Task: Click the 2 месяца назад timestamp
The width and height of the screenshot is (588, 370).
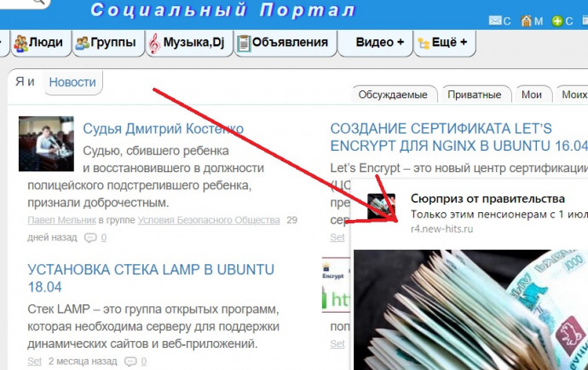Action: pyautogui.click(x=83, y=361)
